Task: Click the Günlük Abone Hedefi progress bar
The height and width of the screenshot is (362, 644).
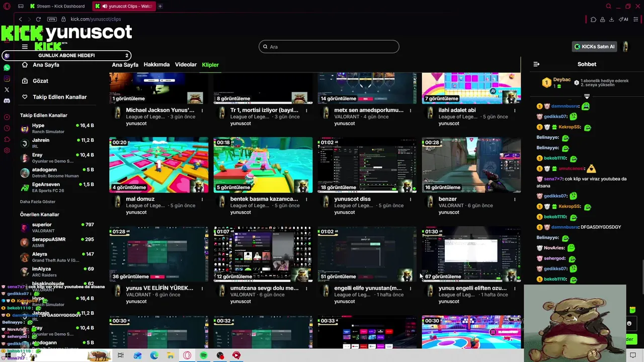Action: 67,55
